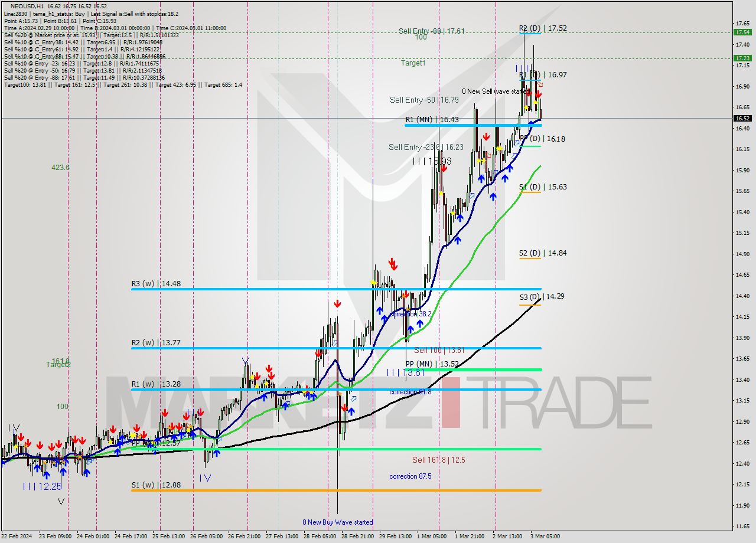Click the 'I I I 13.61' wave label

coord(406,372)
